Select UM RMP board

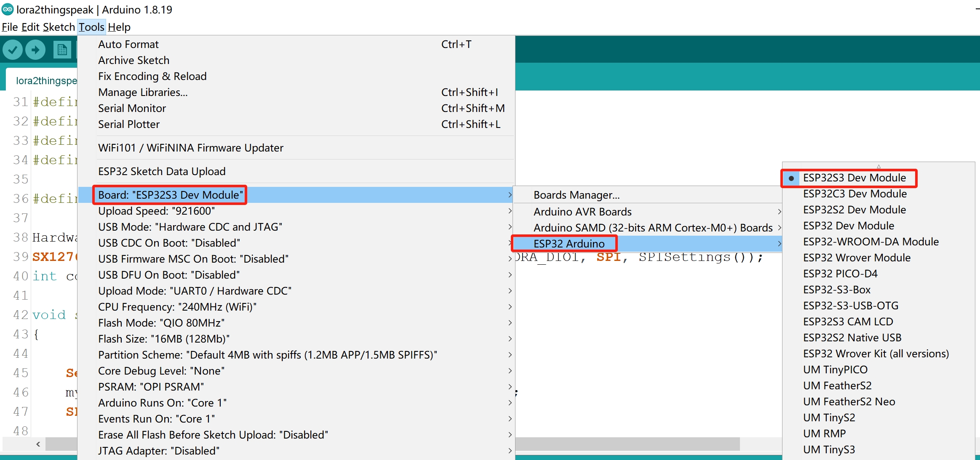pyautogui.click(x=879, y=433)
